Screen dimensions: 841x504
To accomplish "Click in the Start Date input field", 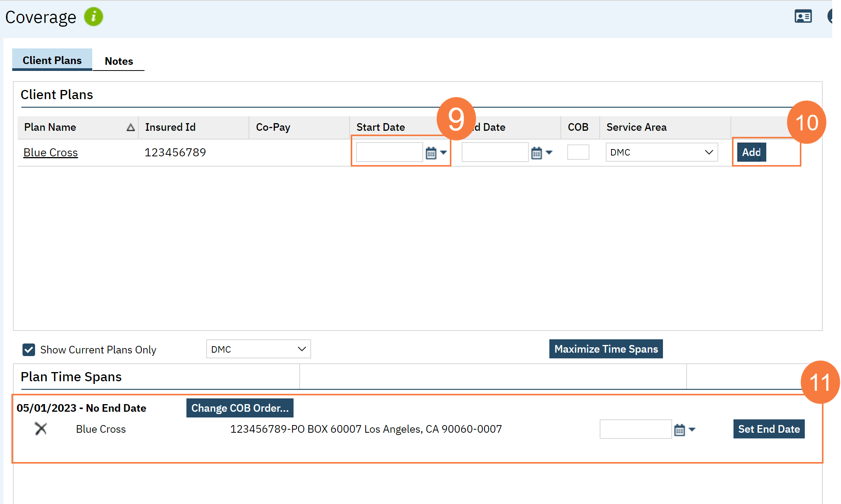I will (x=389, y=152).
